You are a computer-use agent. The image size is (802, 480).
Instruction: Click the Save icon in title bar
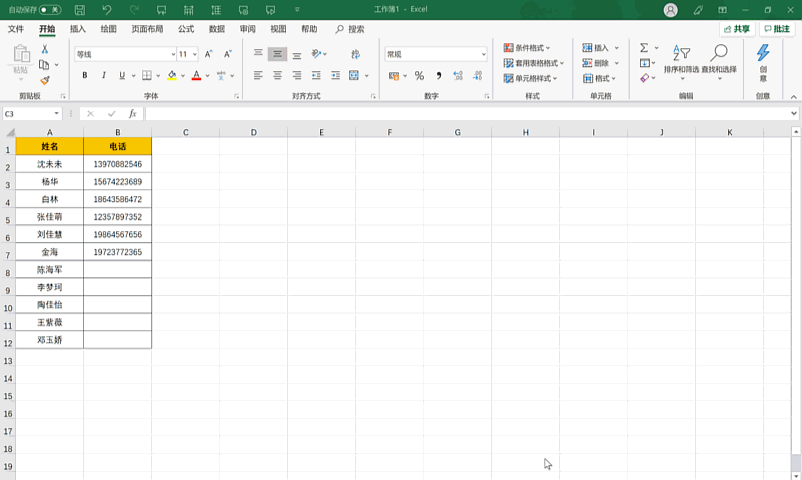[79, 9]
